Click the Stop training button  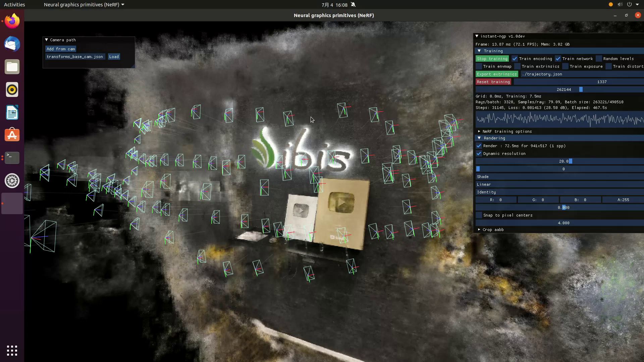click(x=492, y=59)
